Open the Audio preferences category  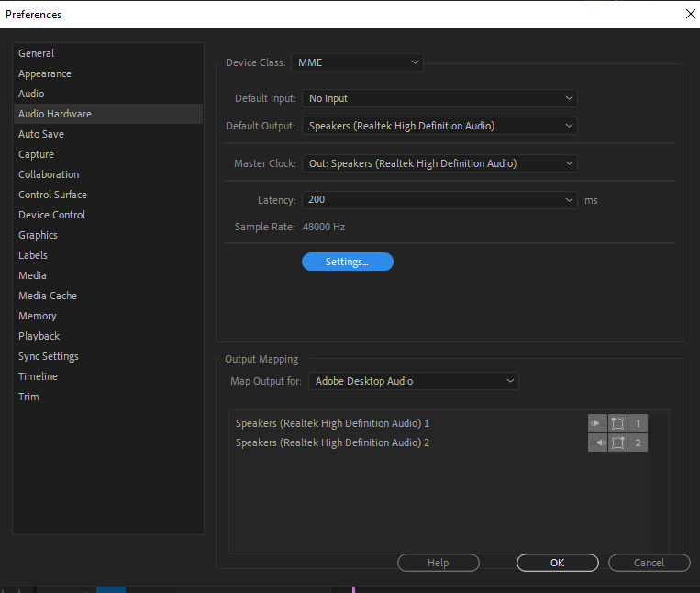tap(108, 94)
